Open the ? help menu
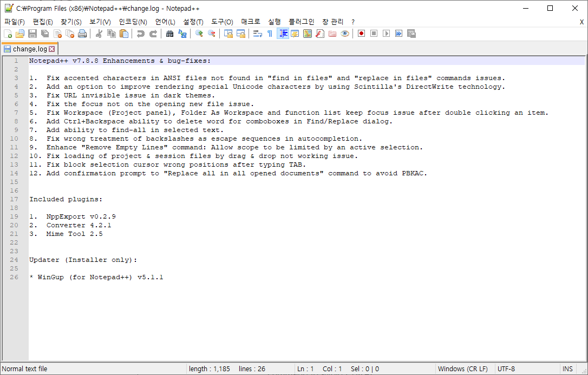The height and width of the screenshot is (375, 588). [x=353, y=22]
